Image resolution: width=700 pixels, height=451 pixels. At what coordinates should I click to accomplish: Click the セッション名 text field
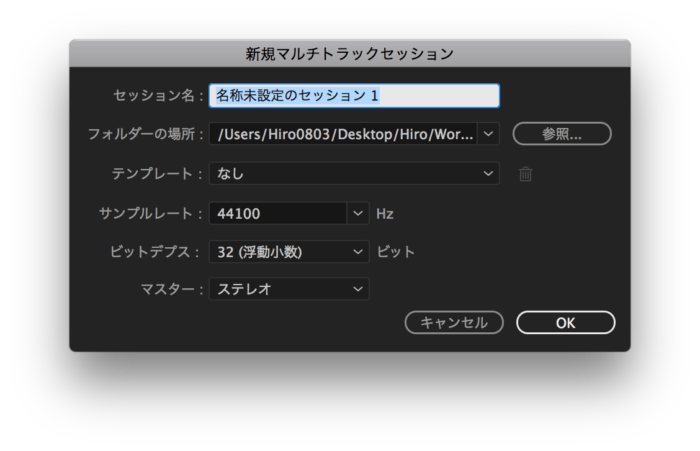[x=354, y=96]
